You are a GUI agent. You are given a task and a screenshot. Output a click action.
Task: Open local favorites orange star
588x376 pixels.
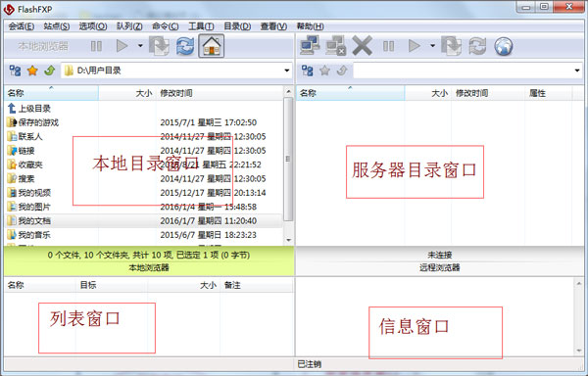[x=32, y=70]
